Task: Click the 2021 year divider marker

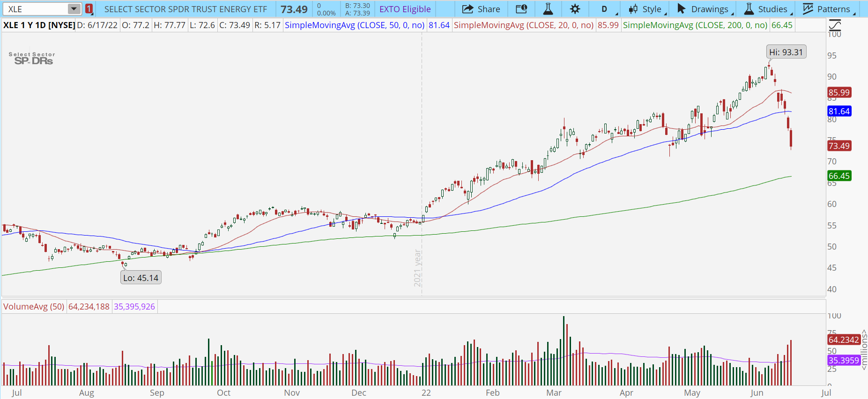Action: (x=418, y=268)
